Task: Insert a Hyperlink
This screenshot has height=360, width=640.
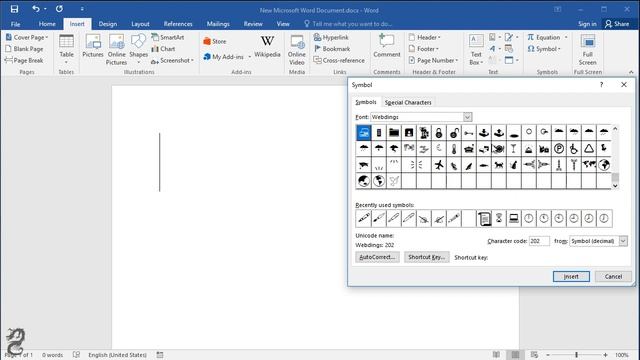Action: pos(331,37)
